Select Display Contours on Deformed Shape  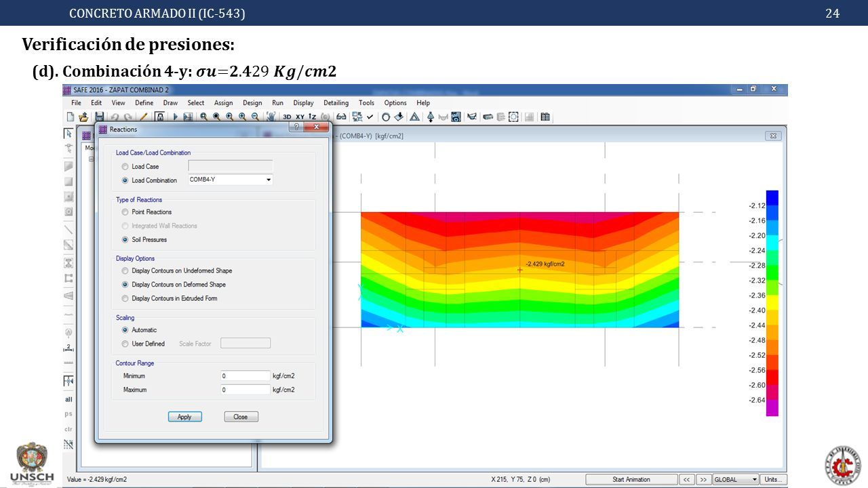click(125, 285)
